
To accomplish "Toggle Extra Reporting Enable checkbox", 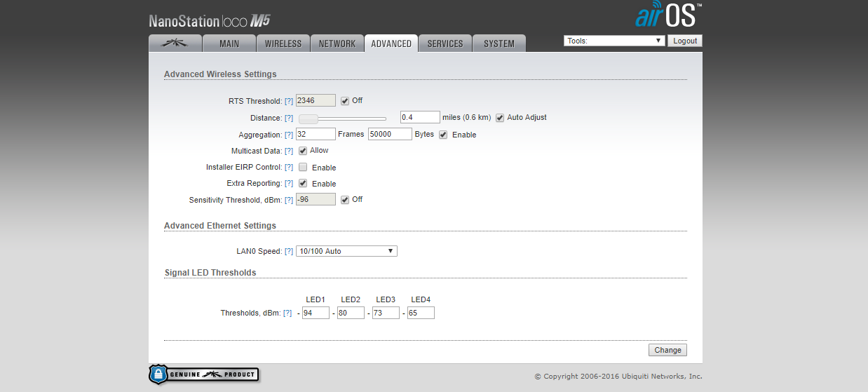I will (x=303, y=183).
